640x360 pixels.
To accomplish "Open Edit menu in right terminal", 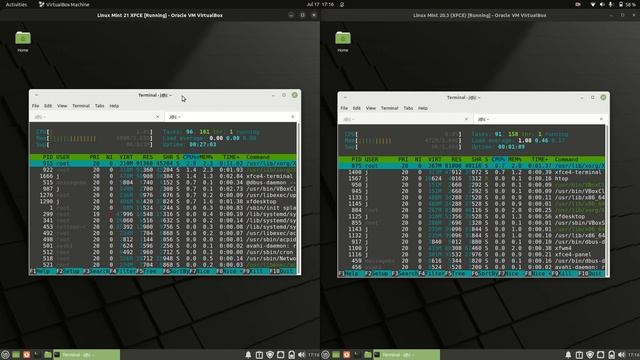I will [x=356, y=108].
